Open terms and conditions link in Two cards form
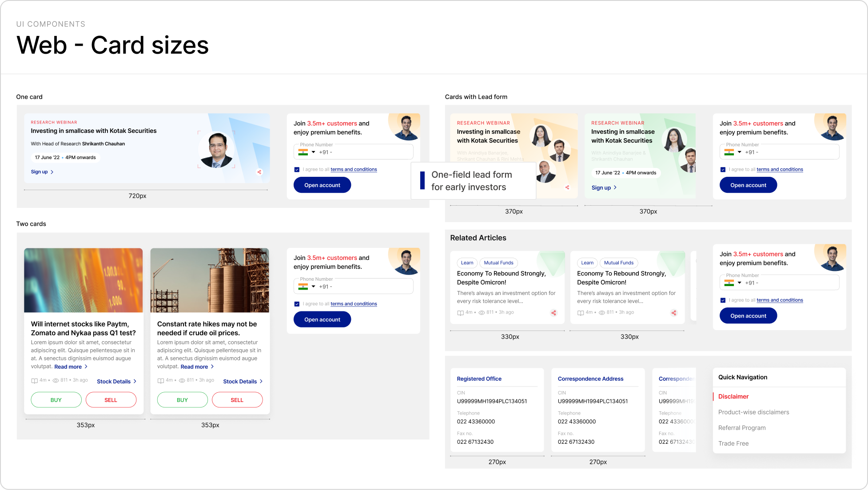This screenshot has height=490, width=868. pos(354,304)
